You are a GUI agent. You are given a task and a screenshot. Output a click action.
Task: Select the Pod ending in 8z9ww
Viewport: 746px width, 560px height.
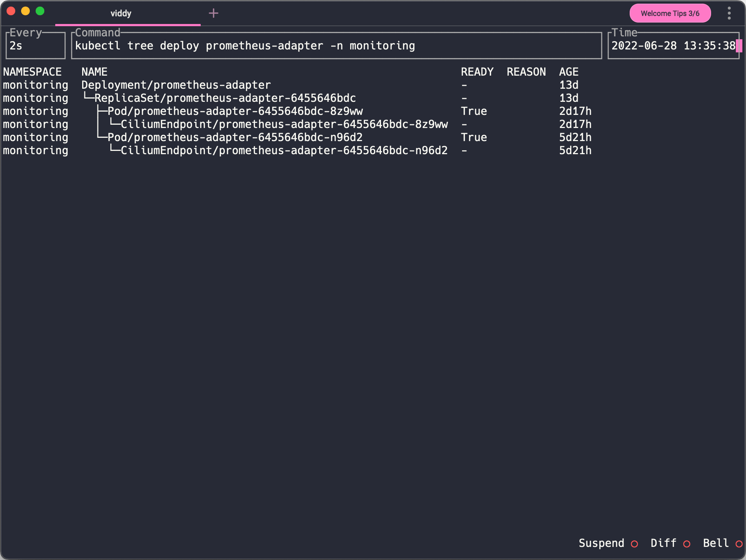[235, 111]
